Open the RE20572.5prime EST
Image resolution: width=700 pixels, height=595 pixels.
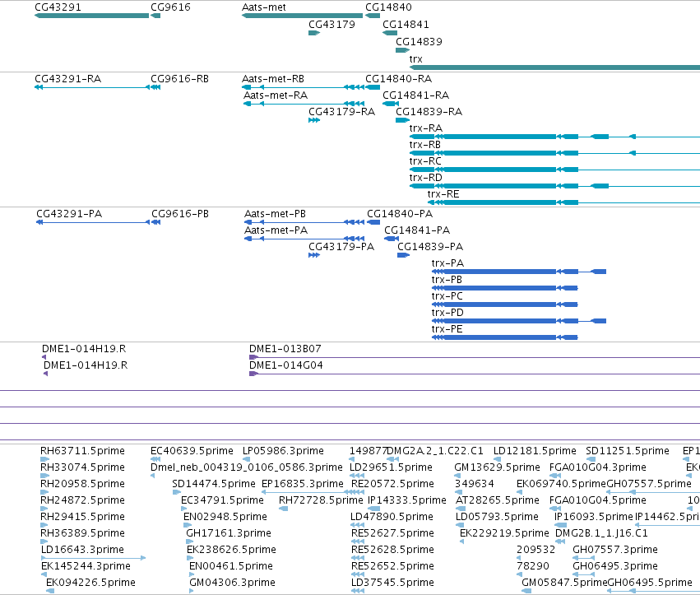click(x=358, y=492)
